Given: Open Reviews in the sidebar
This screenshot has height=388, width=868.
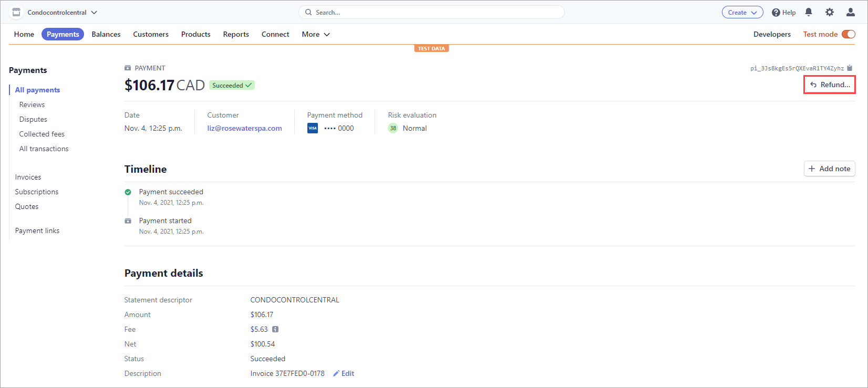Looking at the screenshot, I should click(32, 104).
